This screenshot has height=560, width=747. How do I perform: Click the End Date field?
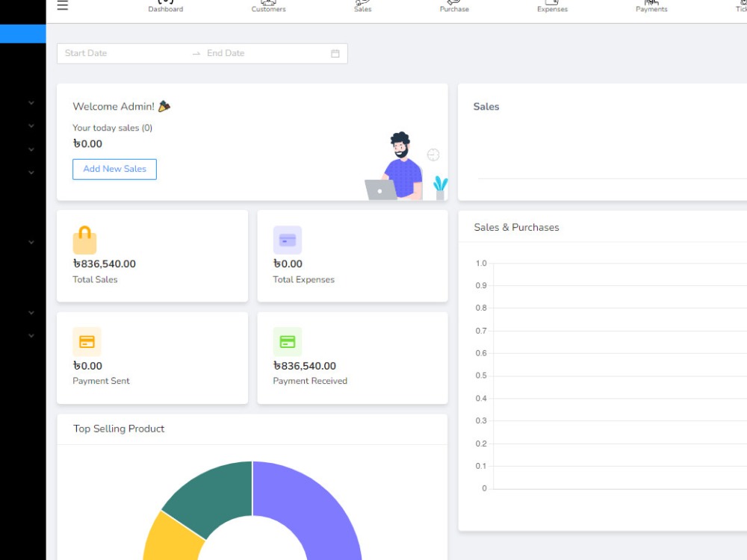pos(264,53)
